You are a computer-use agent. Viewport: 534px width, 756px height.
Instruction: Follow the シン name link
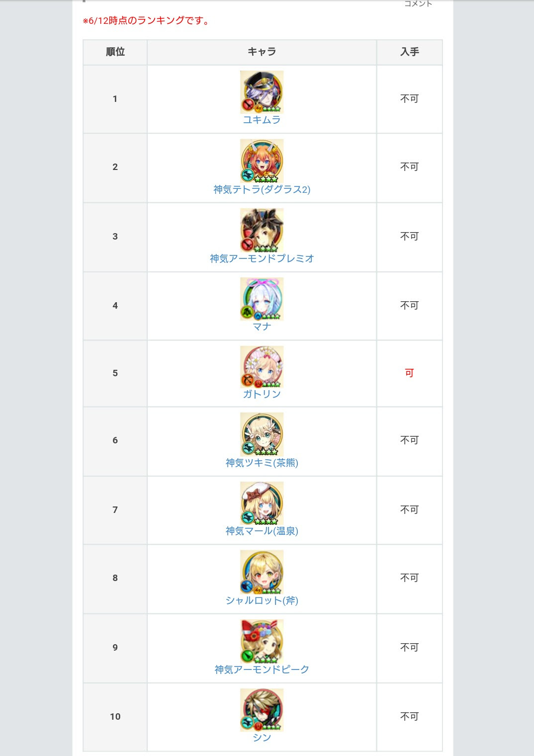(x=262, y=738)
